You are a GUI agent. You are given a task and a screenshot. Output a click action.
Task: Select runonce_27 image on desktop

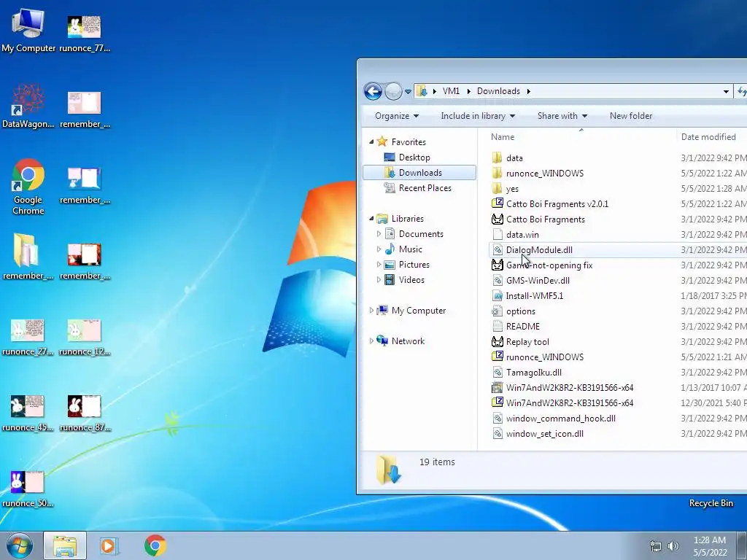pyautogui.click(x=27, y=337)
